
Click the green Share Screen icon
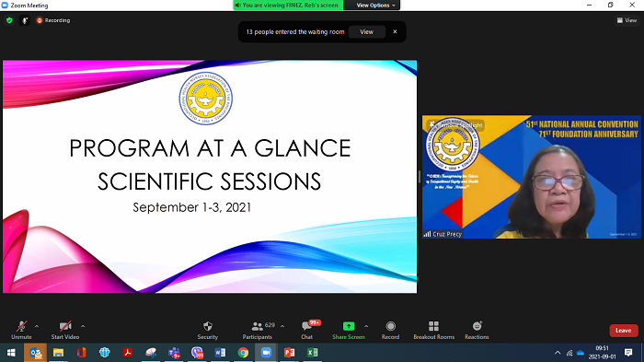point(349,326)
